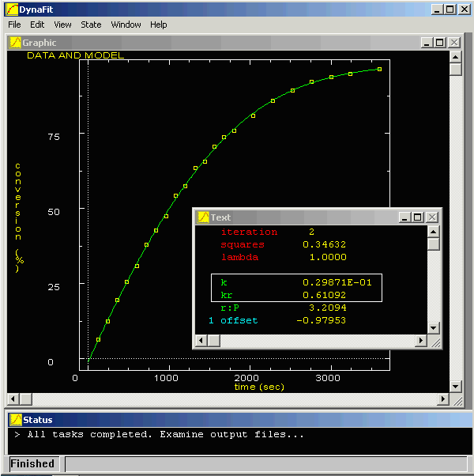Click the x-axis label 3000
The width and height of the screenshot is (474, 476).
[x=328, y=378]
